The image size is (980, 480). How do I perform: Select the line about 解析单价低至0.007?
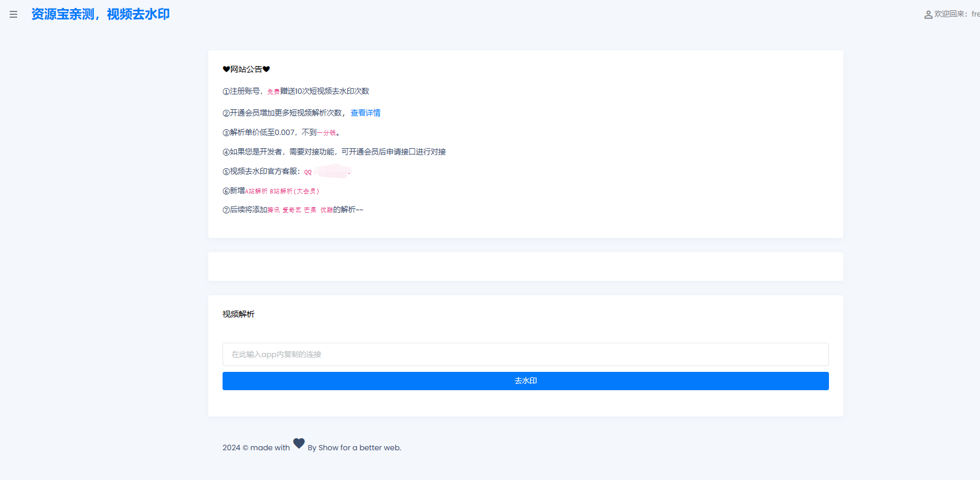[x=281, y=132]
